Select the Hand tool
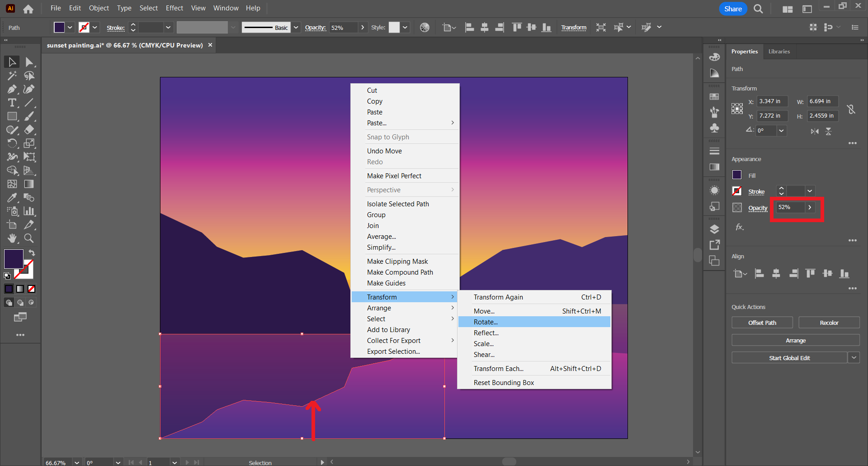Image resolution: width=868 pixels, height=466 pixels. [x=12, y=238]
